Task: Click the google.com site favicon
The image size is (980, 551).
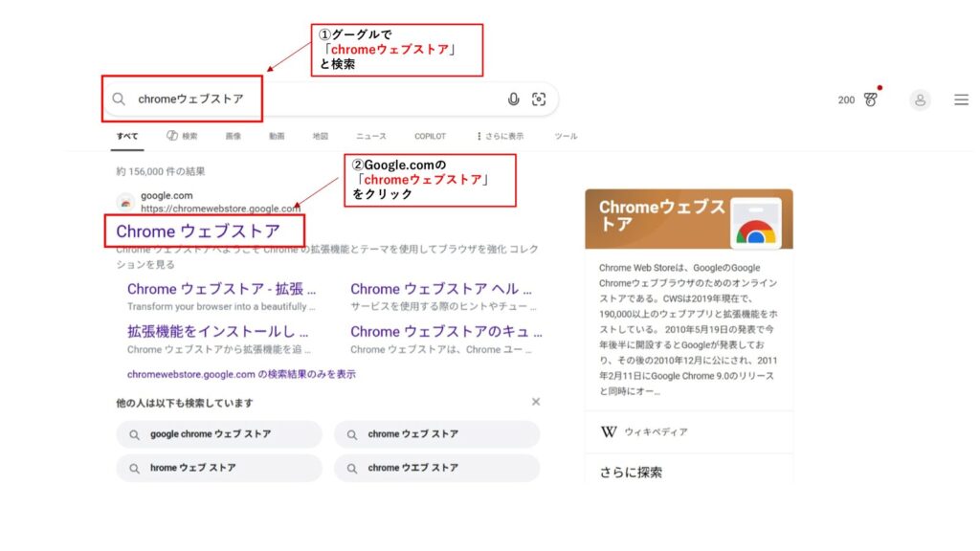Action: [125, 202]
